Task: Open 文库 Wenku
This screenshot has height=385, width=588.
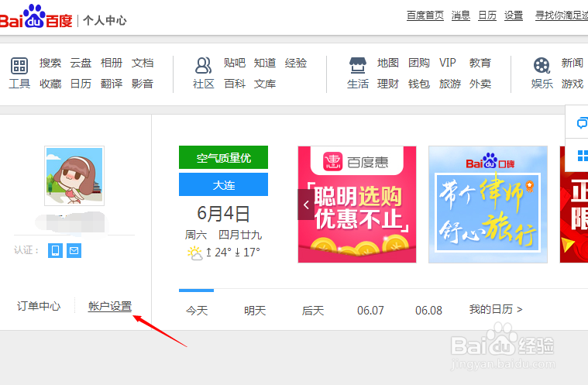Action: tap(265, 84)
